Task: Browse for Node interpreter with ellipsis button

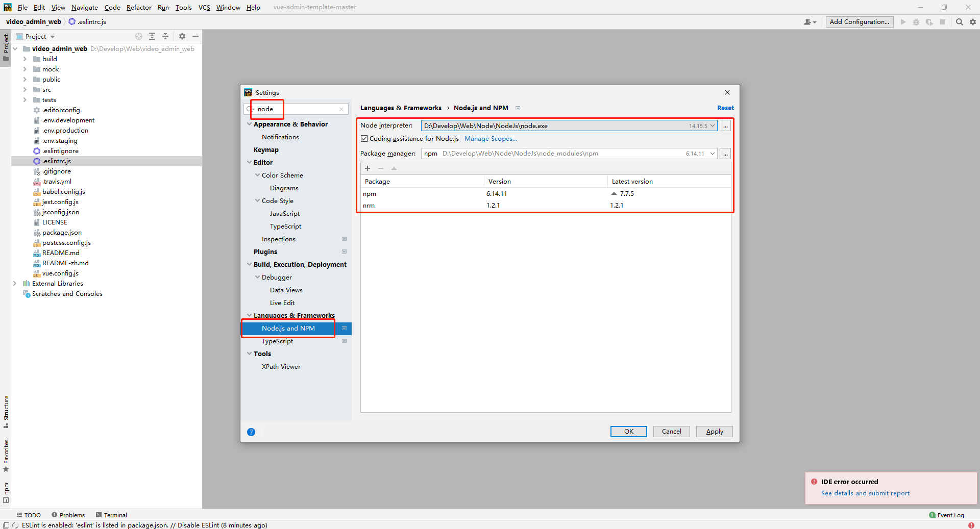Action: pos(725,125)
